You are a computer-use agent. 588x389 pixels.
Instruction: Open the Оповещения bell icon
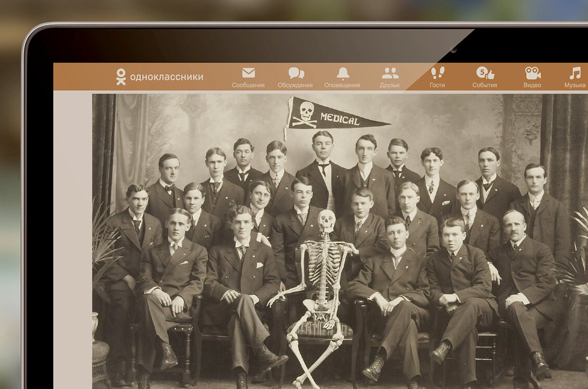pyautogui.click(x=343, y=73)
